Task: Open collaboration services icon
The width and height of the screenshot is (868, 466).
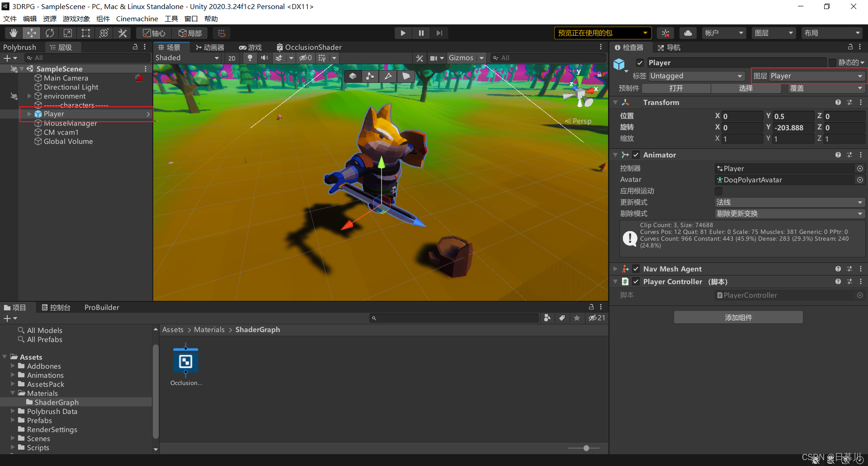Action: tap(666, 33)
